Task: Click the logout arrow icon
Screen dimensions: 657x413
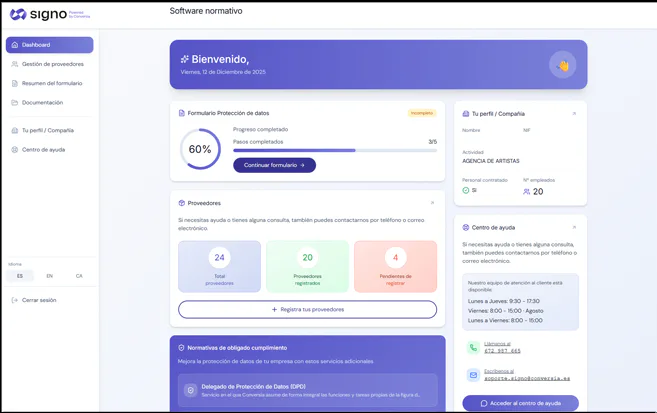Action: 15,300
